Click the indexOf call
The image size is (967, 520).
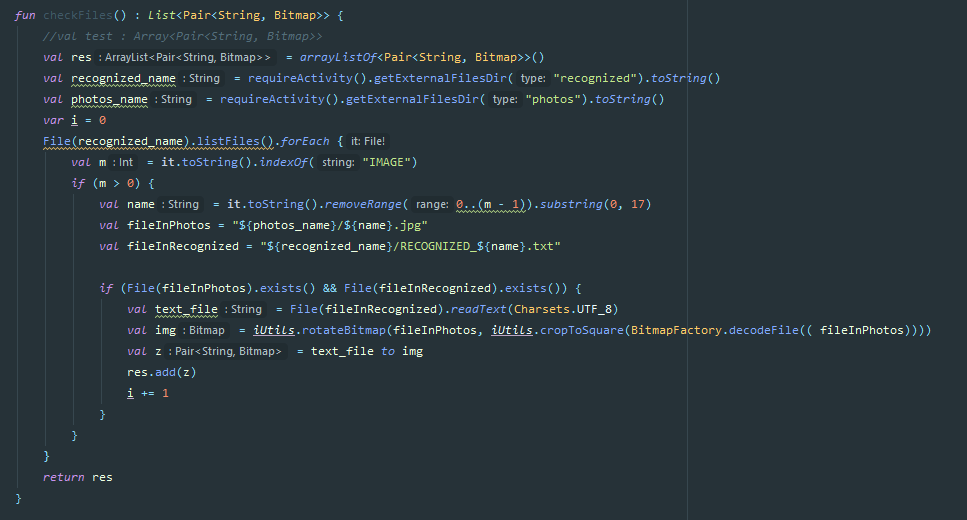(x=284, y=162)
